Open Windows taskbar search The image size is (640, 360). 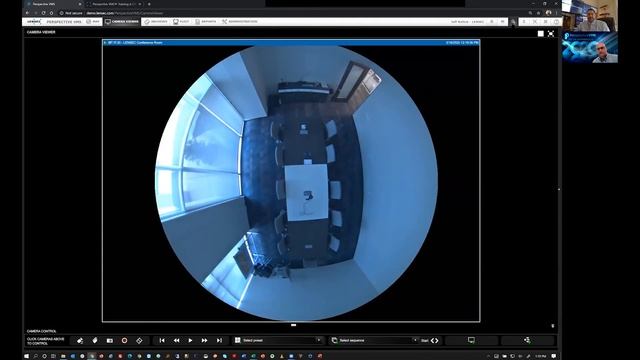(x=36, y=356)
